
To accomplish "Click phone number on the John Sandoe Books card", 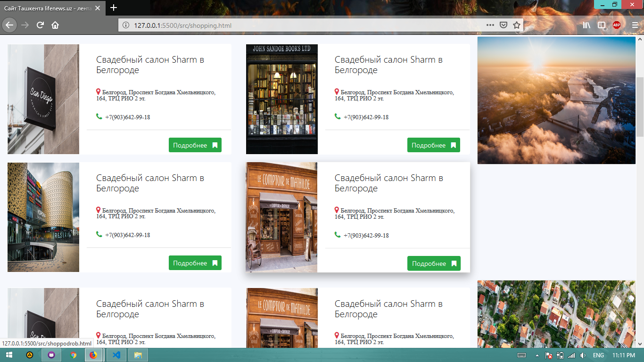I will 366,117.
